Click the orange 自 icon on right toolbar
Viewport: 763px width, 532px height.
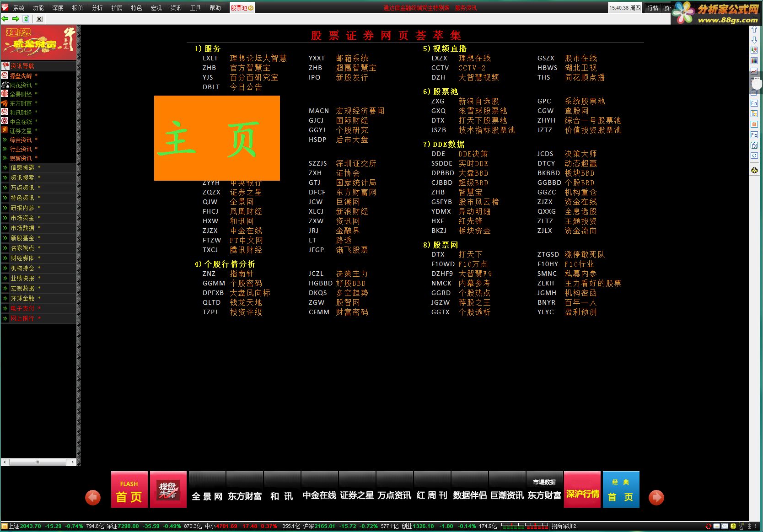(x=754, y=124)
